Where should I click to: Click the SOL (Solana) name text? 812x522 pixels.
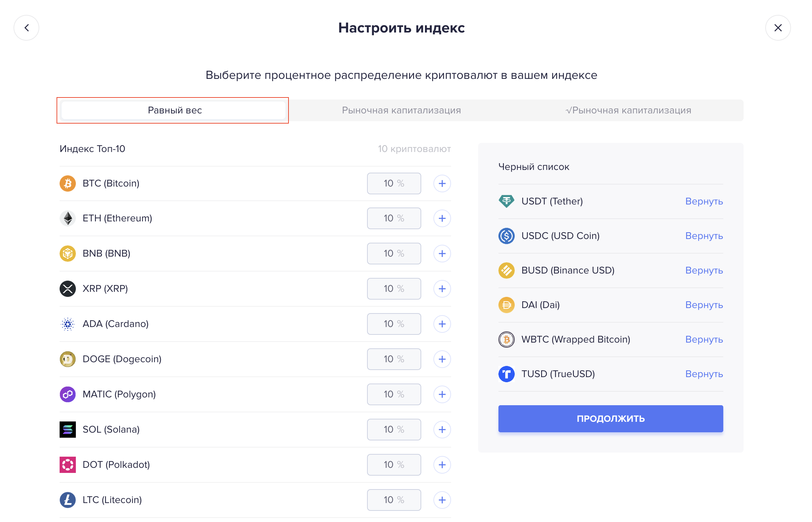(x=111, y=430)
